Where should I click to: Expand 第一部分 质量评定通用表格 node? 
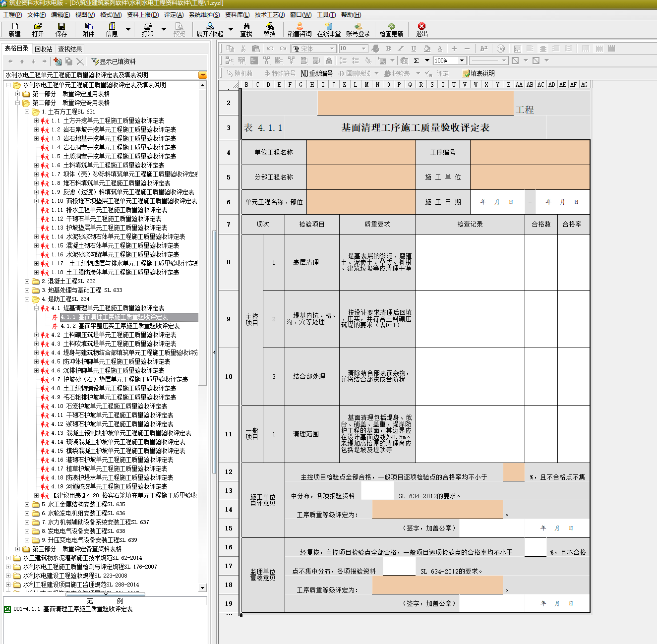[18, 94]
